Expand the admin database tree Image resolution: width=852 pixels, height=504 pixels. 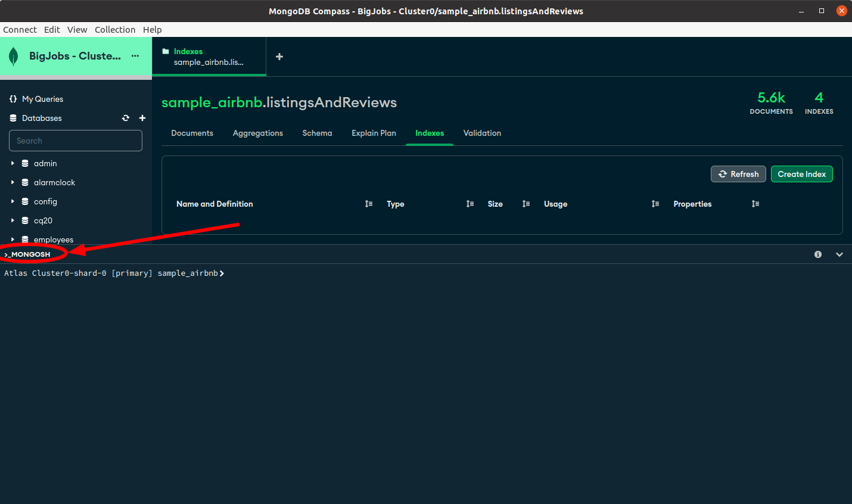13,163
